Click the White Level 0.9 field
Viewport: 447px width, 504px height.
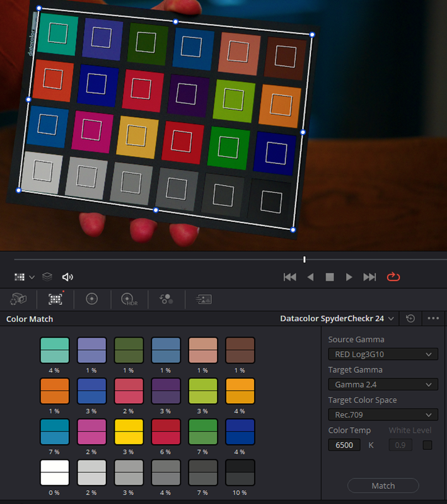point(400,445)
